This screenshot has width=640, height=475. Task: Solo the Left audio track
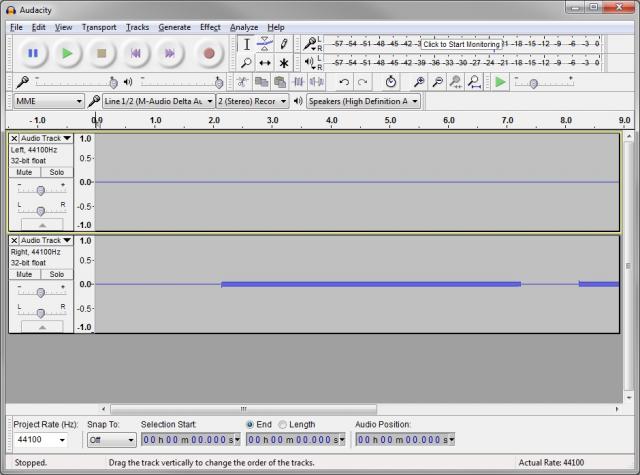(x=57, y=172)
